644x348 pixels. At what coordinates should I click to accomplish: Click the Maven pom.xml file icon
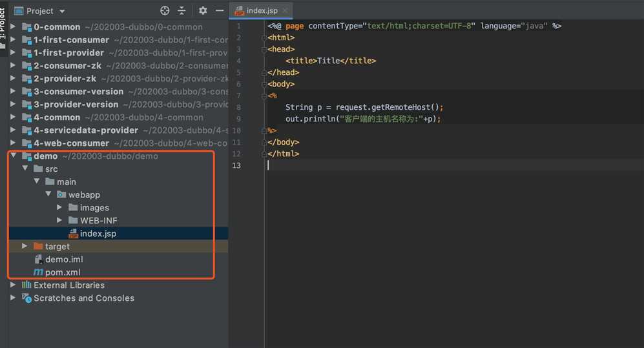click(x=38, y=272)
